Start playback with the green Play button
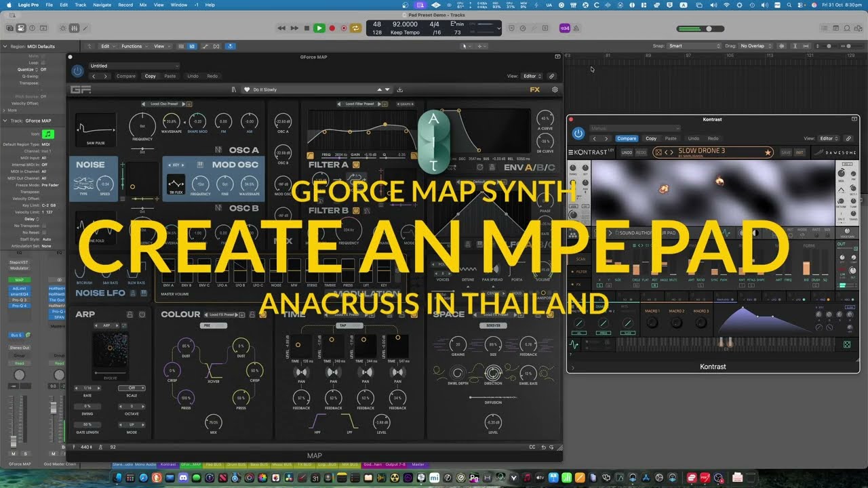The height and width of the screenshot is (488, 868). 319,28
